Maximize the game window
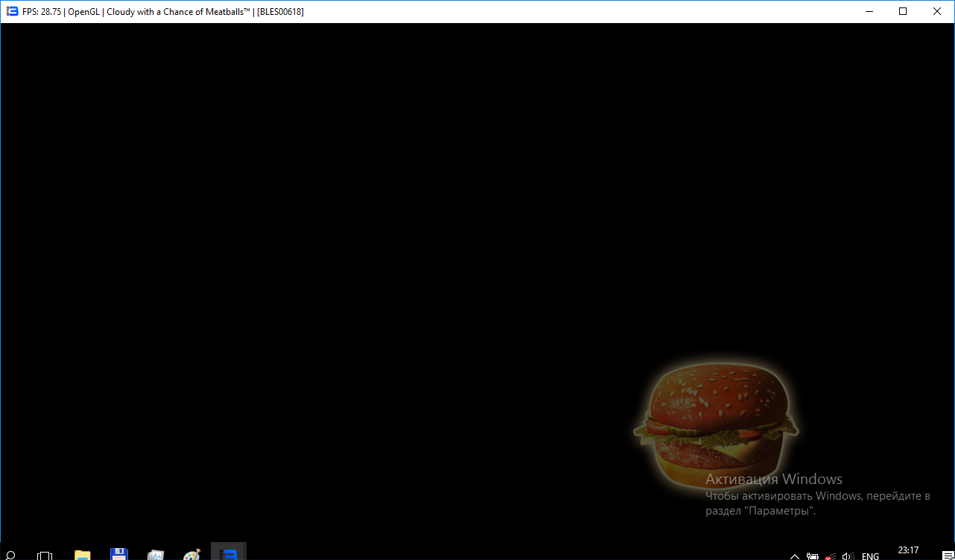Viewport: 955px width, 560px height. coord(903,11)
